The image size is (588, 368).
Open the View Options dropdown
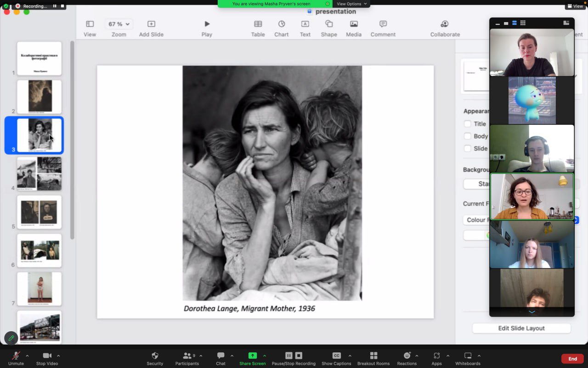click(352, 4)
